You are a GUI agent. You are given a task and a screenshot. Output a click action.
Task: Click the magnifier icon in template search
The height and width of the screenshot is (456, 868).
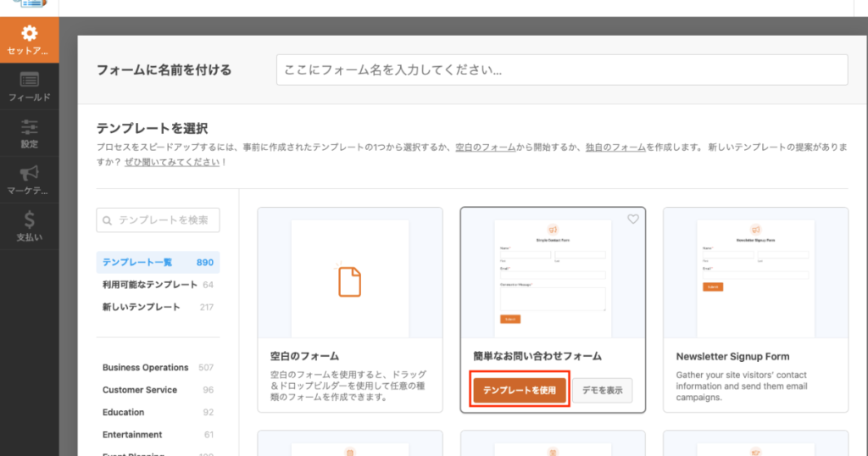[x=108, y=220]
